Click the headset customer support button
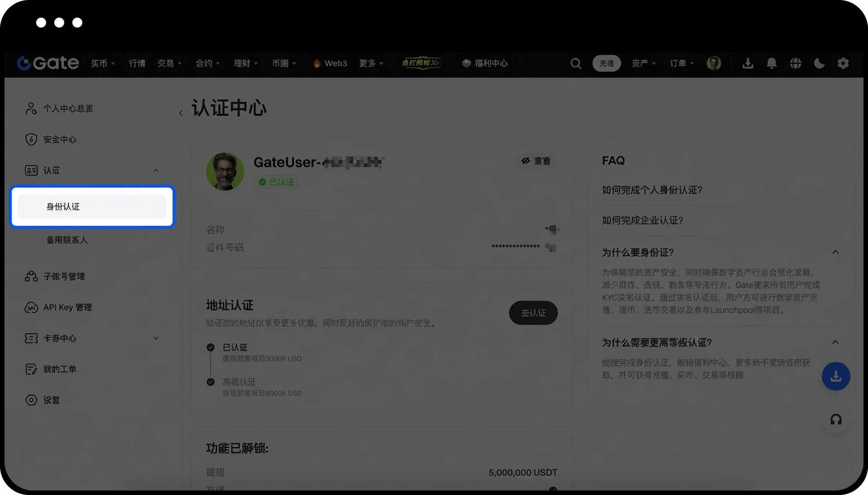Viewport: 868px width, 495px height. pos(836,420)
